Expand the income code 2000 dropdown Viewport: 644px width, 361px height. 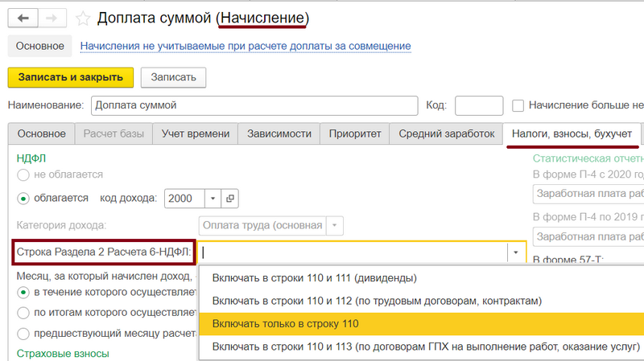[213, 198]
